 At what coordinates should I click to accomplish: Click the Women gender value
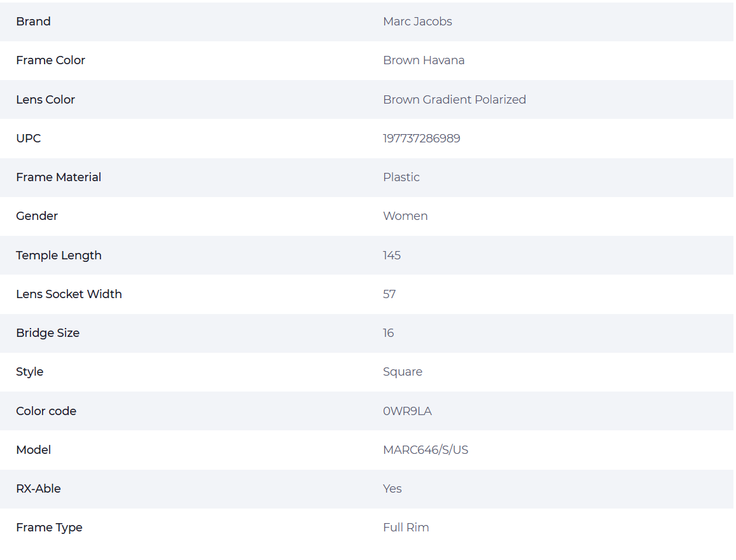[x=406, y=216]
